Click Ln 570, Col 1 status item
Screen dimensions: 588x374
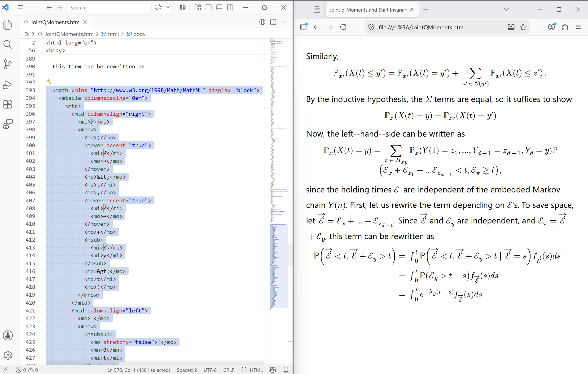pos(139,370)
